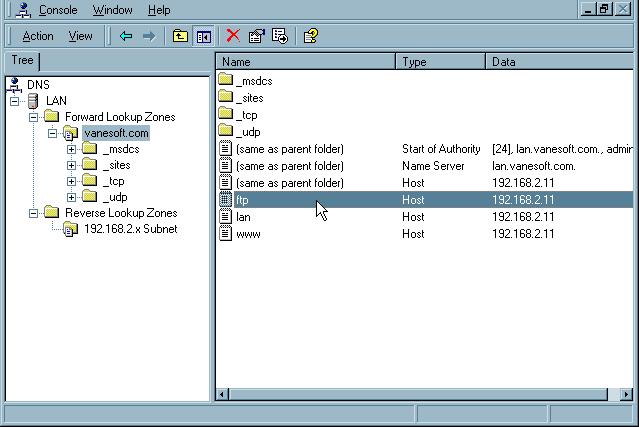The width and height of the screenshot is (639, 427).
Task: Sort list by Data column header
Action: coord(560,62)
